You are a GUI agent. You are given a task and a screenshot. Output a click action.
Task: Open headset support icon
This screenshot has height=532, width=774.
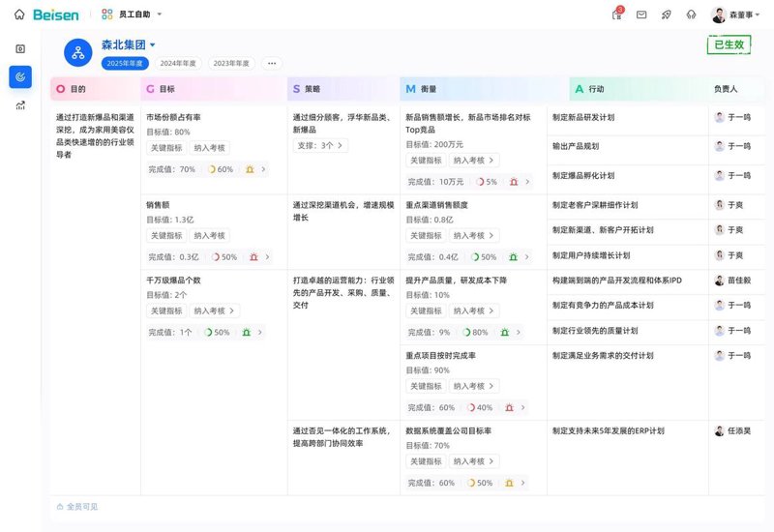tap(691, 15)
